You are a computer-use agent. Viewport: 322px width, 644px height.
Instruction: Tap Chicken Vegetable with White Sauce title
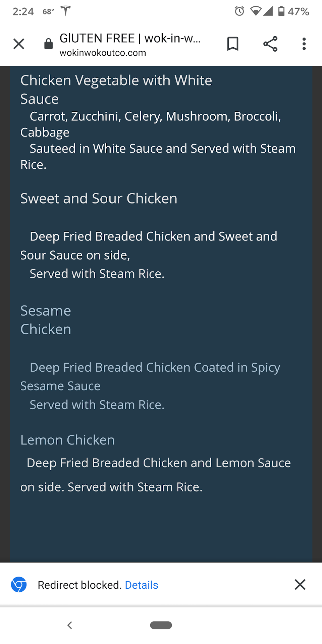[116, 90]
